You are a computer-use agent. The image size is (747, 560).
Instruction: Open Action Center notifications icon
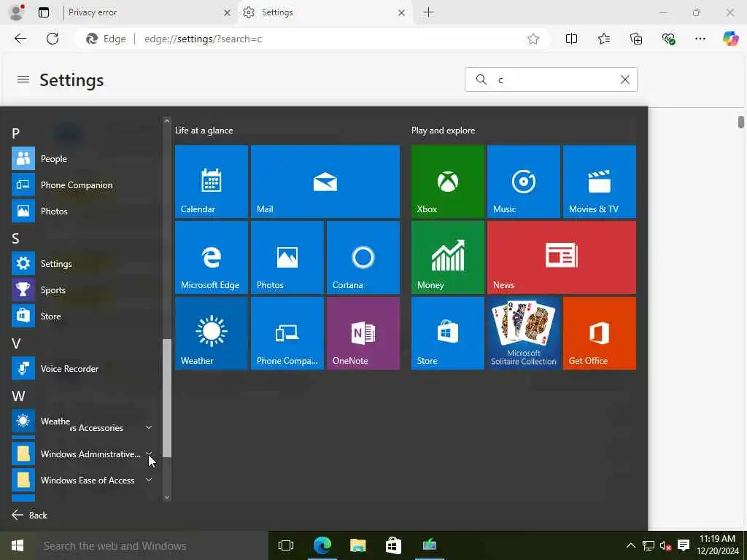coord(684,545)
